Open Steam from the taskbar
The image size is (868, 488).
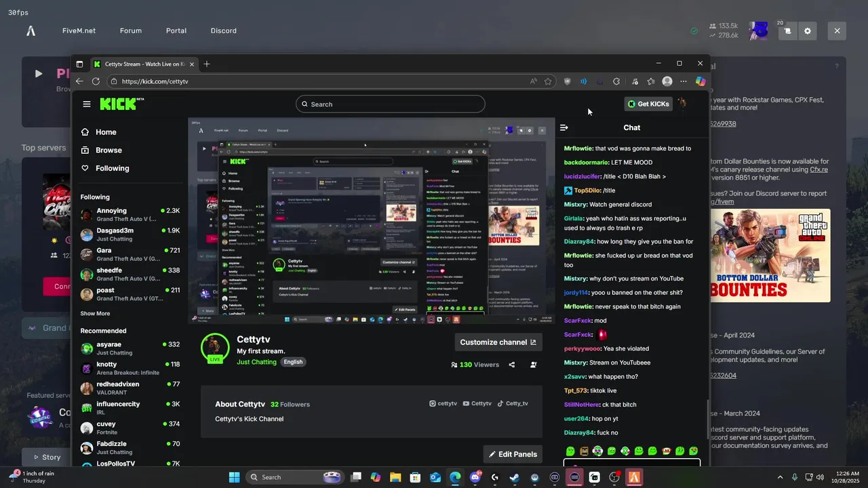515,477
